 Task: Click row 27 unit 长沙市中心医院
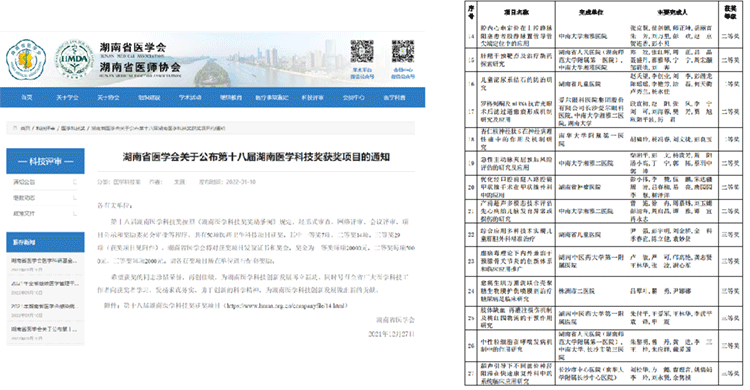coord(591,374)
